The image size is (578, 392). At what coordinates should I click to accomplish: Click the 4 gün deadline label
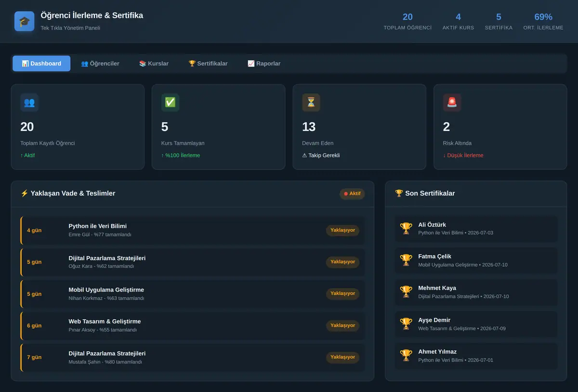coord(34,231)
